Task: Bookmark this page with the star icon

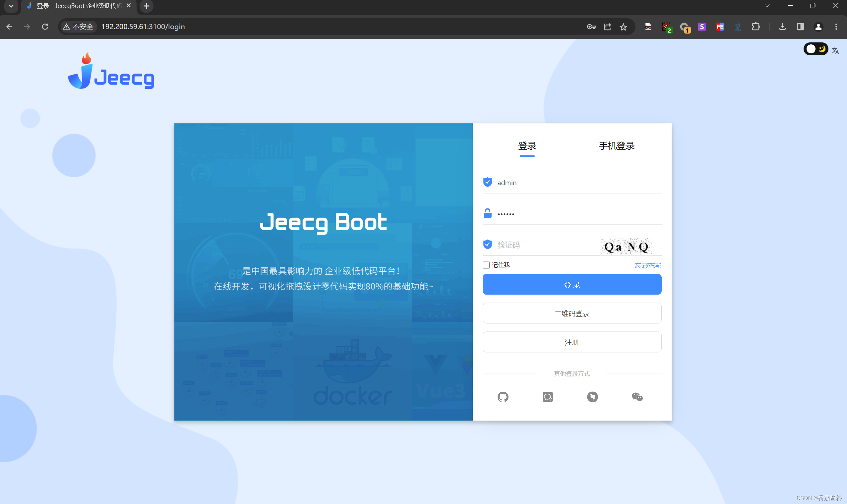Action: coord(623,27)
